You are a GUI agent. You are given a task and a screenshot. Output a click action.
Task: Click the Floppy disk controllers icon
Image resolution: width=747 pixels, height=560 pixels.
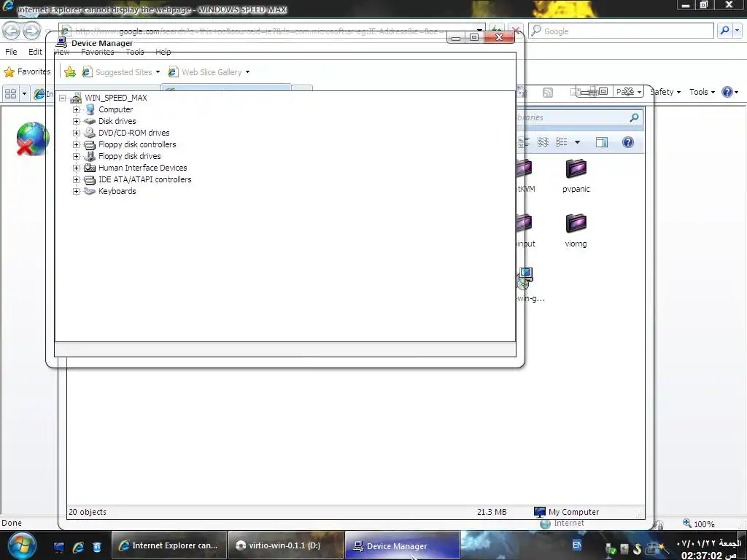click(90, 144)
